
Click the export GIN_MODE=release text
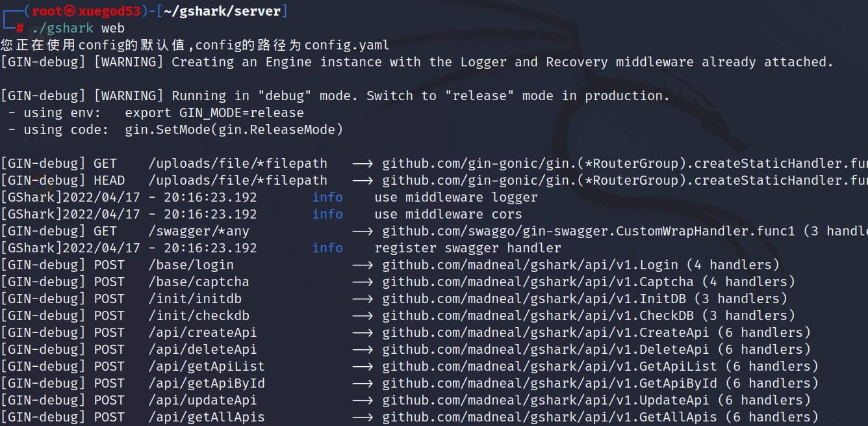point(214,113)
